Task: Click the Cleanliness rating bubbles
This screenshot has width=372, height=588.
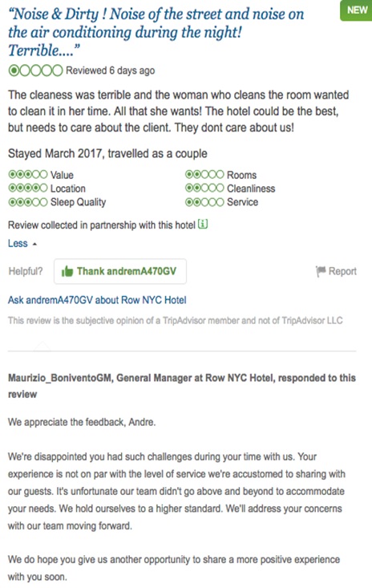Action: [x=204, y=189]
